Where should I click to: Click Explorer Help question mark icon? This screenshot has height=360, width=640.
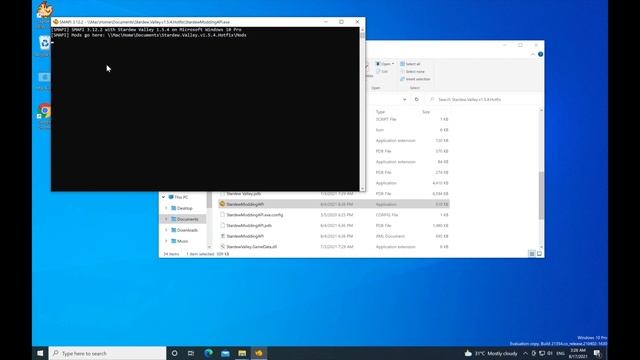point(540,54)
